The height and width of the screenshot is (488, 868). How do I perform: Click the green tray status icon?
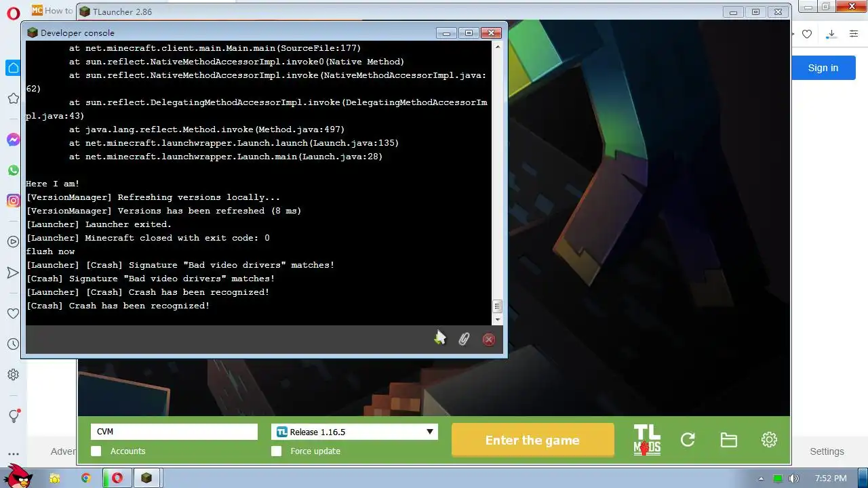778,479
